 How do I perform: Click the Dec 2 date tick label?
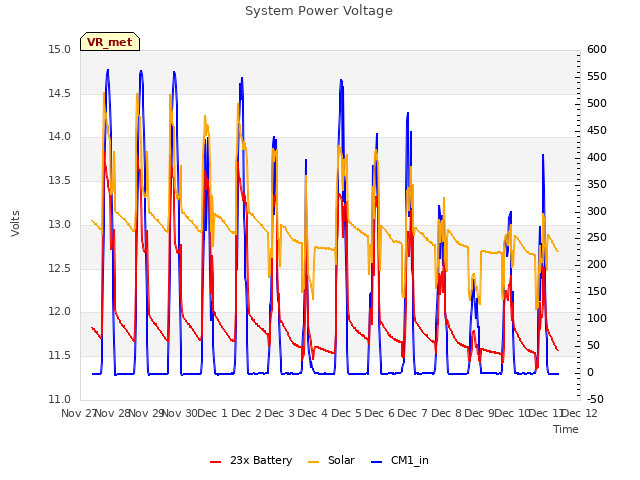pyautogui.click(x=246, y=413)
